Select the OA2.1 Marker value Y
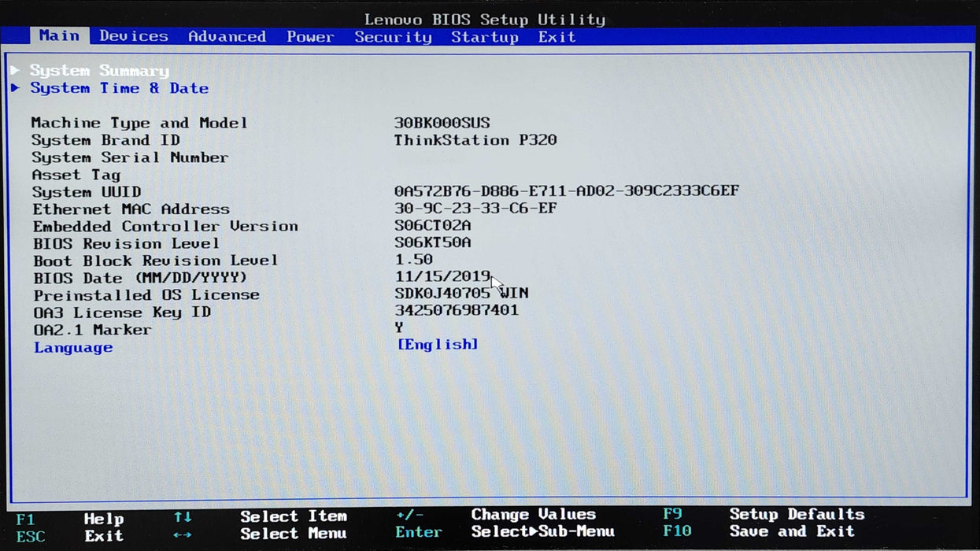 [x=399, y=327]
